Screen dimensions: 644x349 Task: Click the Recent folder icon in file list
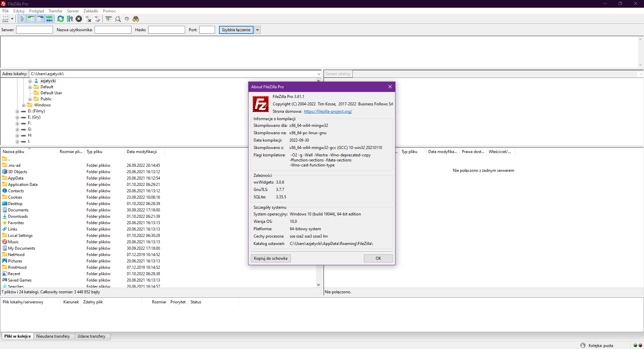[5, 274]
